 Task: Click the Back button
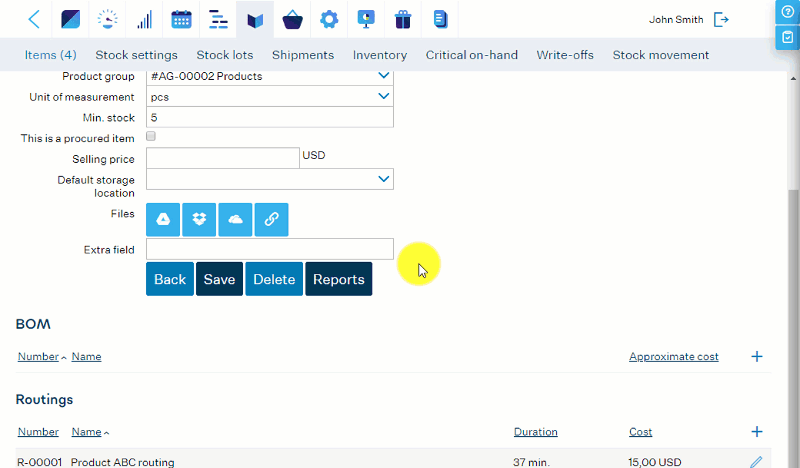coord(170,279)
